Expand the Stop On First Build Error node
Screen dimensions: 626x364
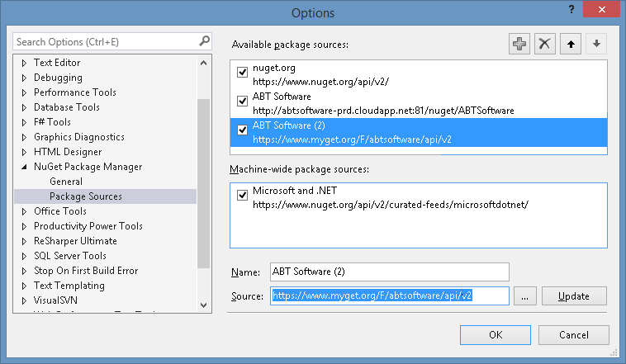(24, 271)
